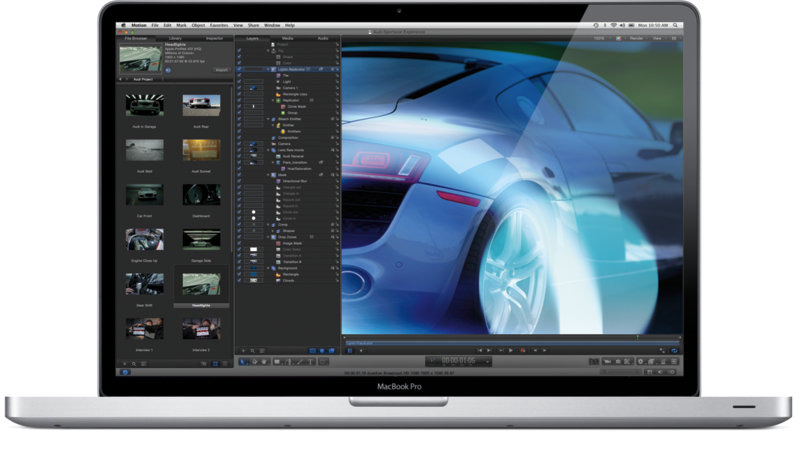The height and width of the screenshot is (460, 800).
Task: Select the arrow selection tool in toolbar
Action: (x=243, y=362)
